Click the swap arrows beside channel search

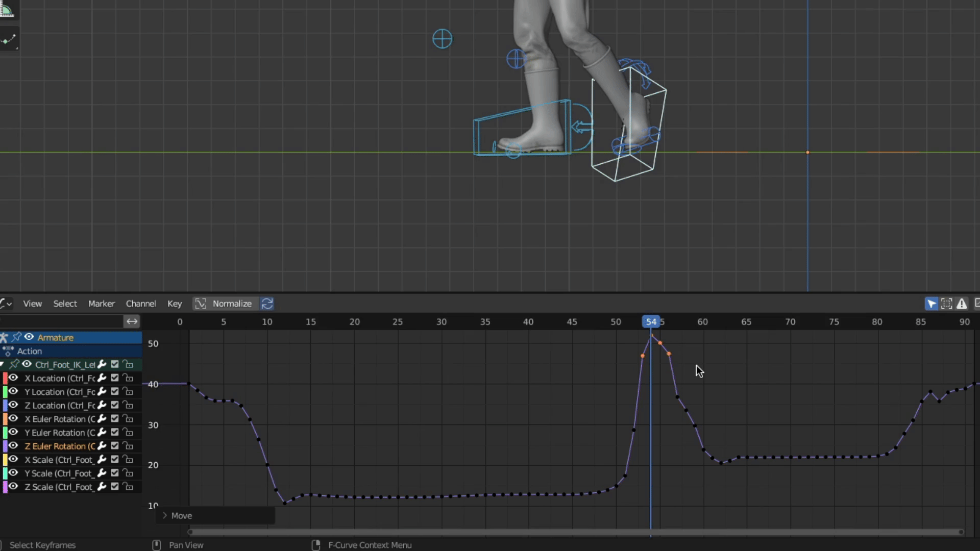coord(132,321)
